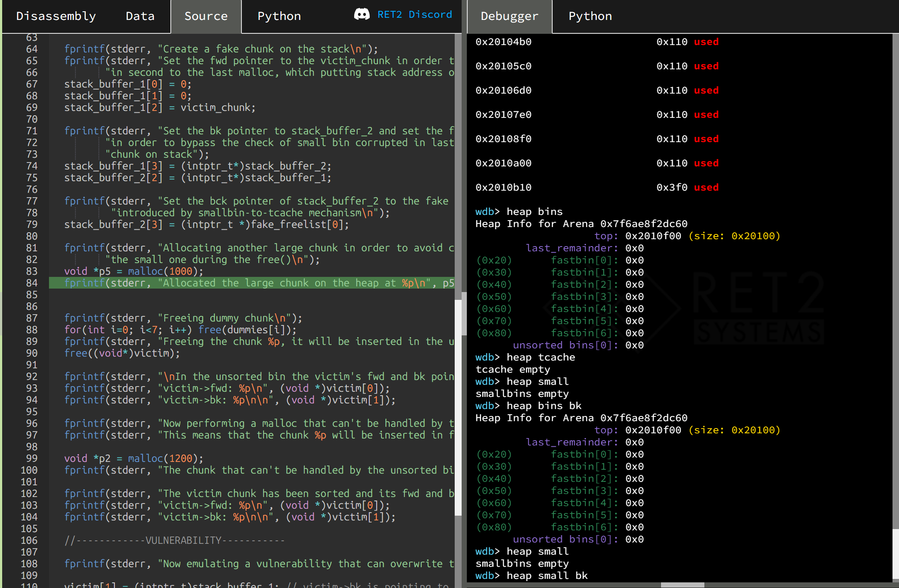Click highlighted source line 84
The width and height of the screenshot is (899, 588).
[251, 283]
